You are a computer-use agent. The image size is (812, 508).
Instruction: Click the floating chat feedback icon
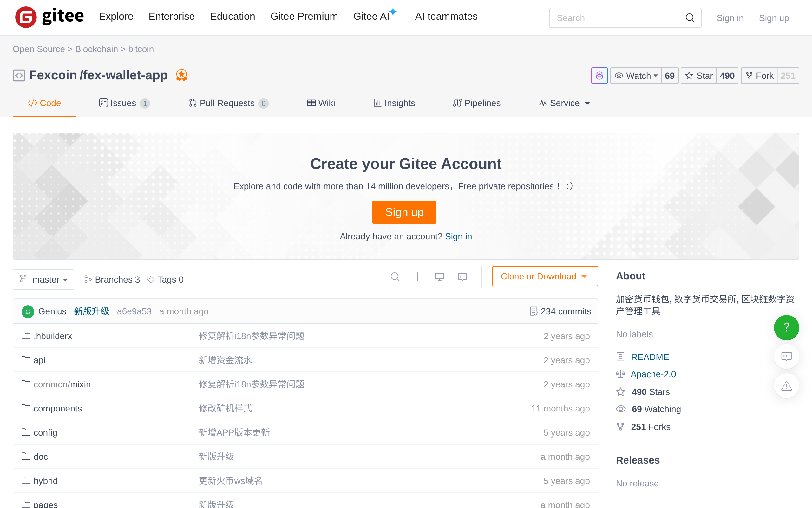786,356
